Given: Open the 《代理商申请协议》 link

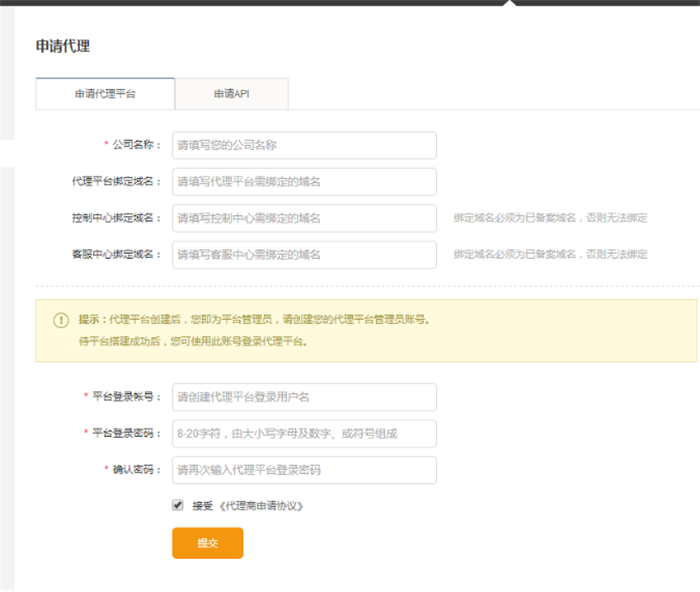Looking at the screenshot, I should coord(262,506).
